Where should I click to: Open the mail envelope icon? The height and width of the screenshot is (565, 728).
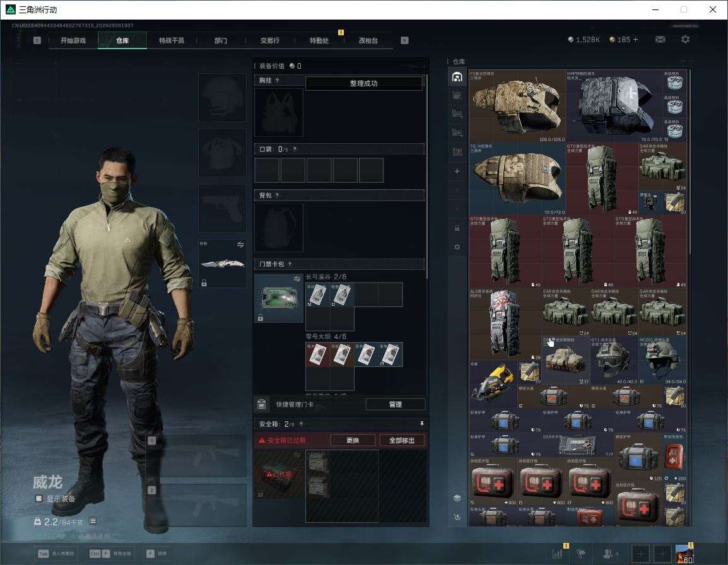(x=660, y=40)
